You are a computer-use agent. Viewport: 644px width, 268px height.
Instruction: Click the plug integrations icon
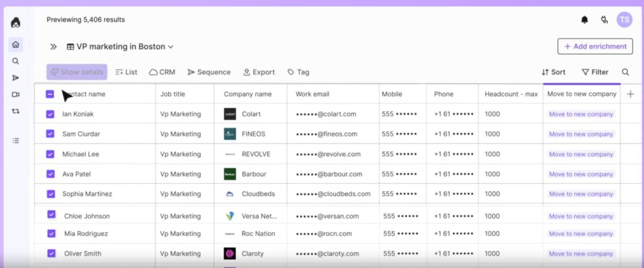tap(604, 20)
